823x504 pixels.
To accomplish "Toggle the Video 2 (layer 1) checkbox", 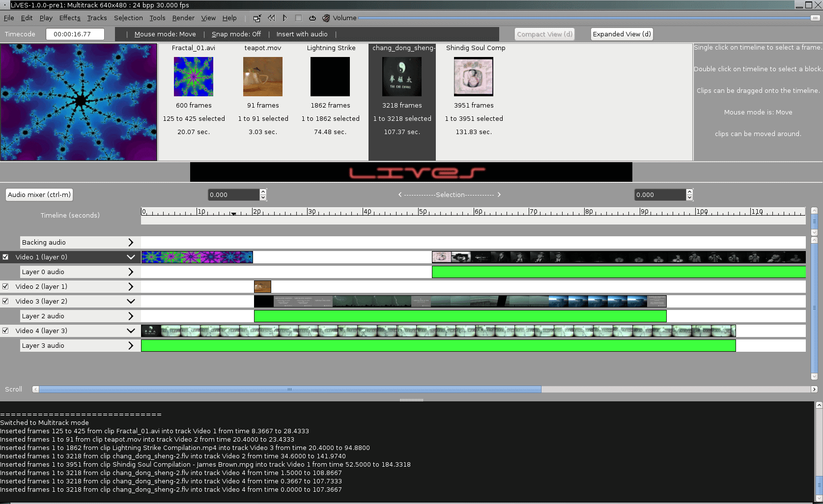I will pos(5,286).
